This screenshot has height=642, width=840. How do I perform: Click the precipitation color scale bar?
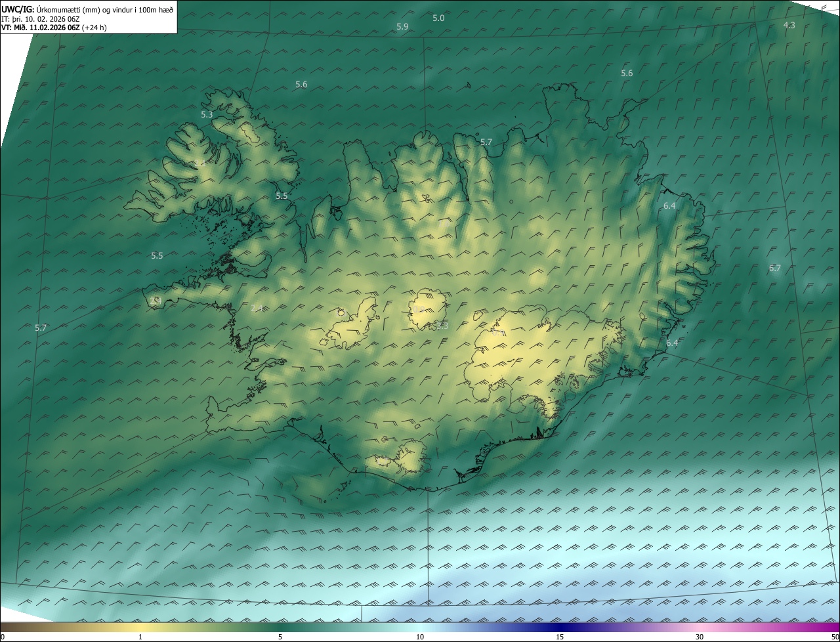pyautogui.click(x=420, y=627)
